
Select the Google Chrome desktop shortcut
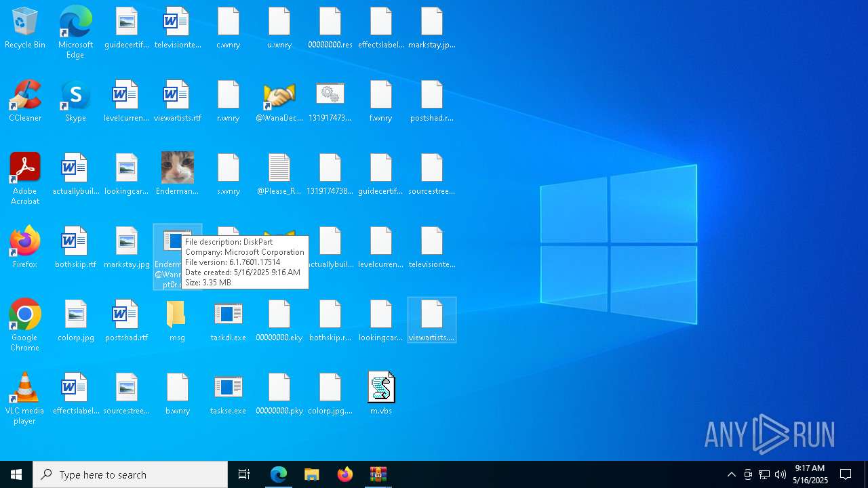coord(25,325)
